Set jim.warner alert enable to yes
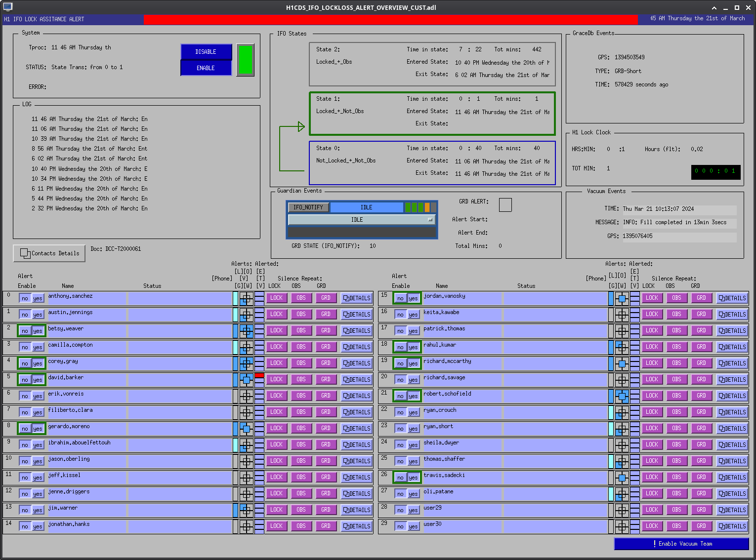Screen dimensions: 756x560 coord(38,510)
